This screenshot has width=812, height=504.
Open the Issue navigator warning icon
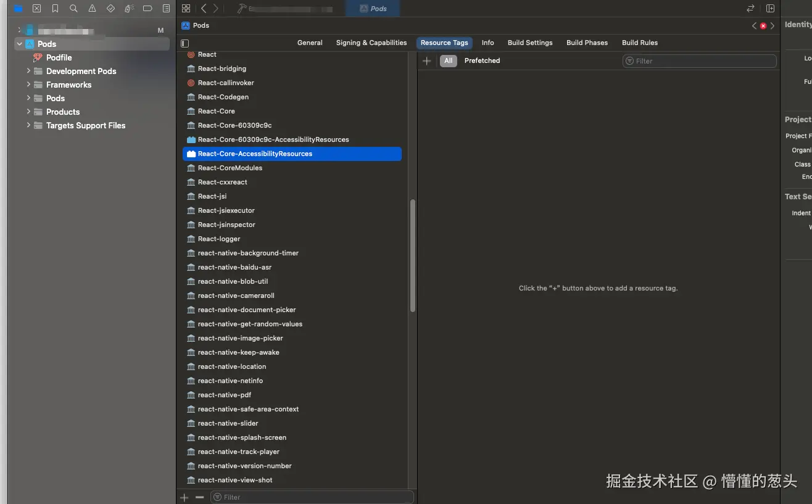coord(92,9)
